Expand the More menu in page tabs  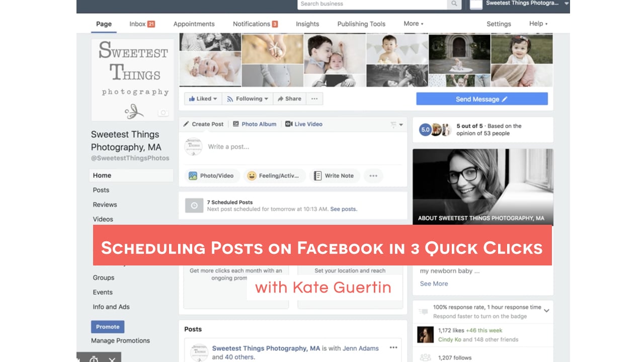tap(414, 24)
